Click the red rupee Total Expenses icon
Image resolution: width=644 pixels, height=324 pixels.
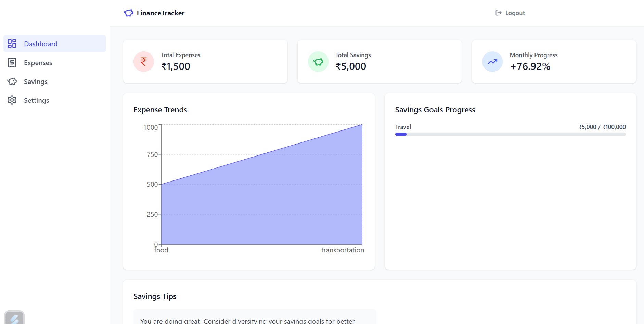tap(144, 62)
